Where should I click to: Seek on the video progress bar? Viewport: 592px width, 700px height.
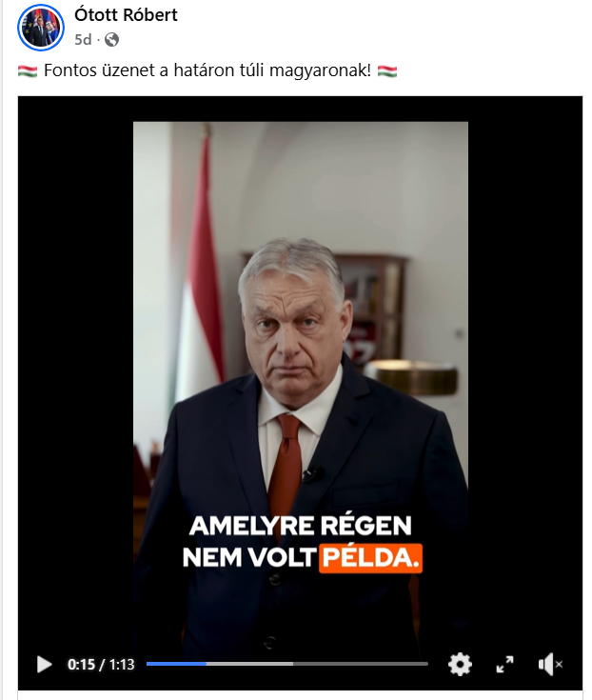click(287, 664)
